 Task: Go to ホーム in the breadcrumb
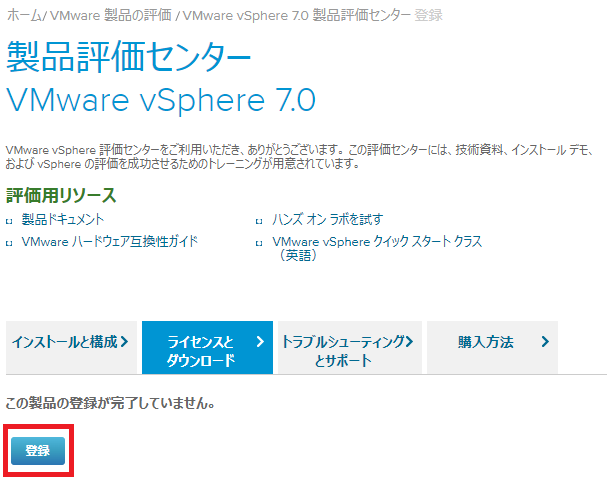24,15
